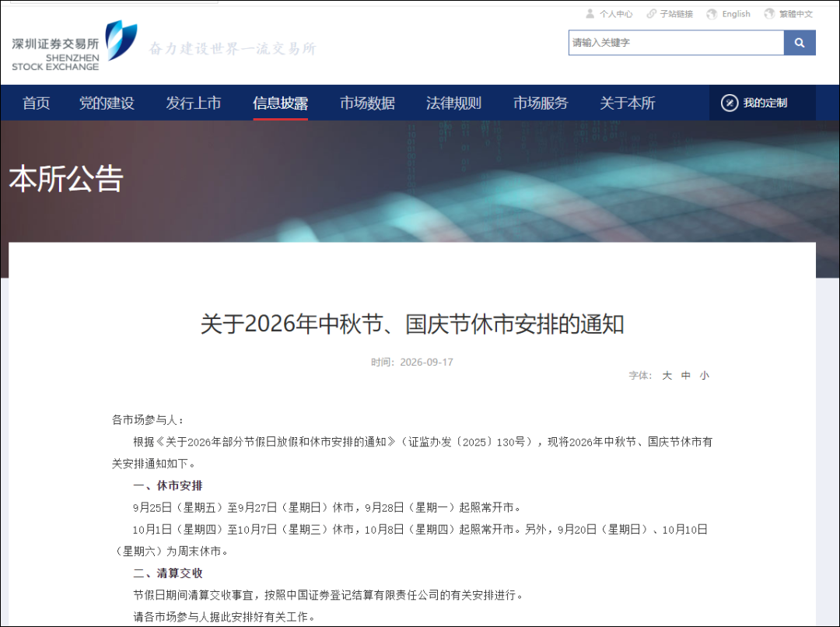
Task: Open the 关于本所 navigation item
Action: 628,103
